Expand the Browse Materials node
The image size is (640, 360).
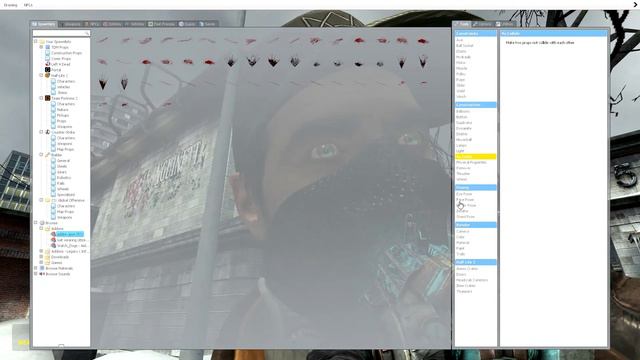pyautogui.click(x=36, y=268)
